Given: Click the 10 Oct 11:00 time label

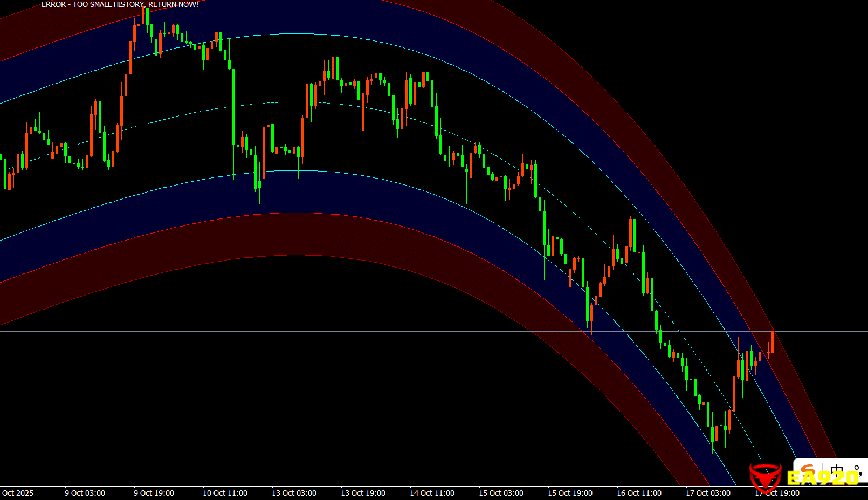Looking at the screenshot, I should pos(225,493).
